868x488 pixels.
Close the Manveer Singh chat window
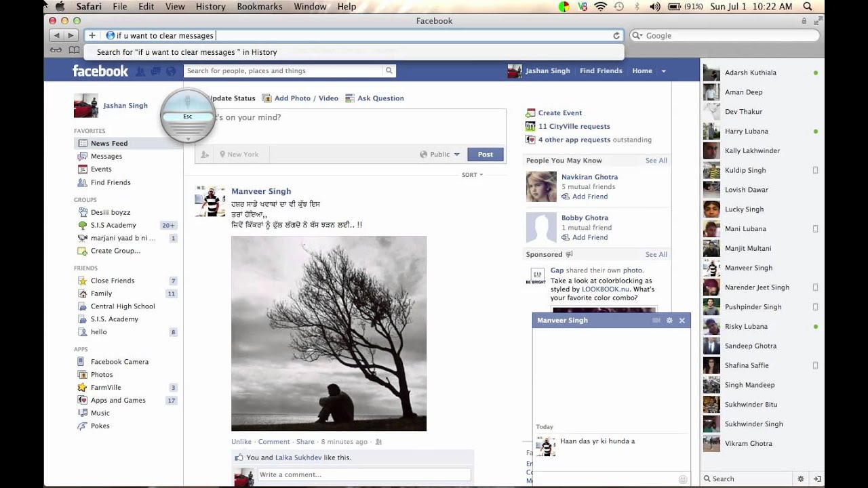click(682, 320)
